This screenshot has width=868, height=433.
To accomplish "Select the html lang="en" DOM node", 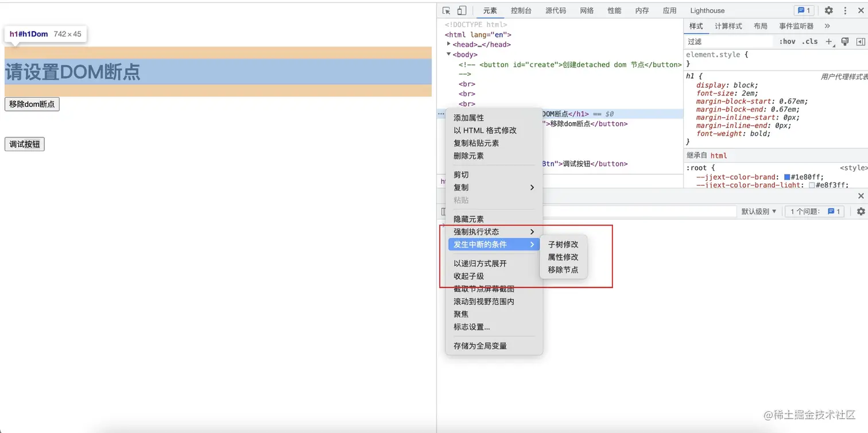I will pyautogui.click(x=478, y=34).
